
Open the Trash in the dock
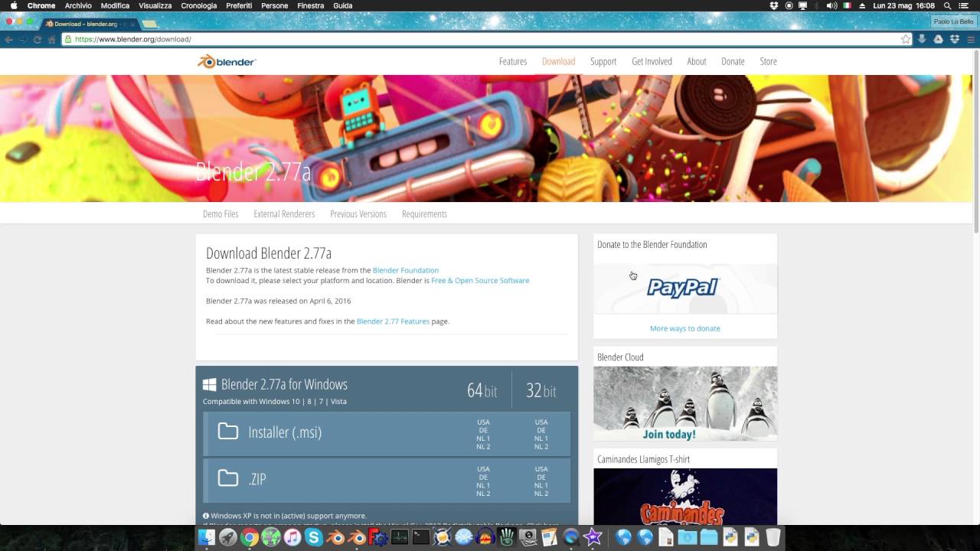click(x=773, y=537)
